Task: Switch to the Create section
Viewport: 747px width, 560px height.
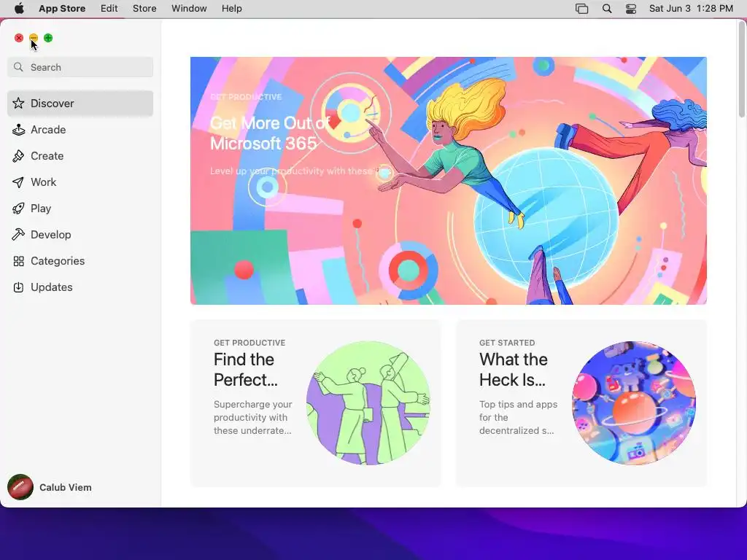Action: pos(80,156)
